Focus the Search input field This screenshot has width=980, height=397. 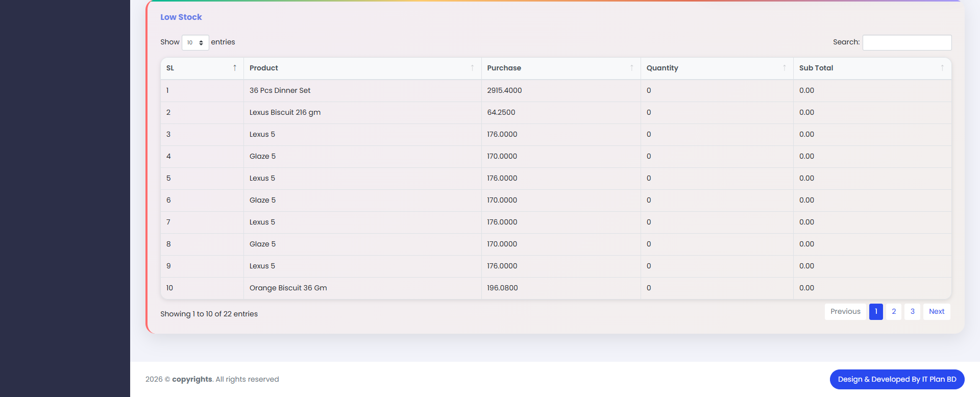906,42
